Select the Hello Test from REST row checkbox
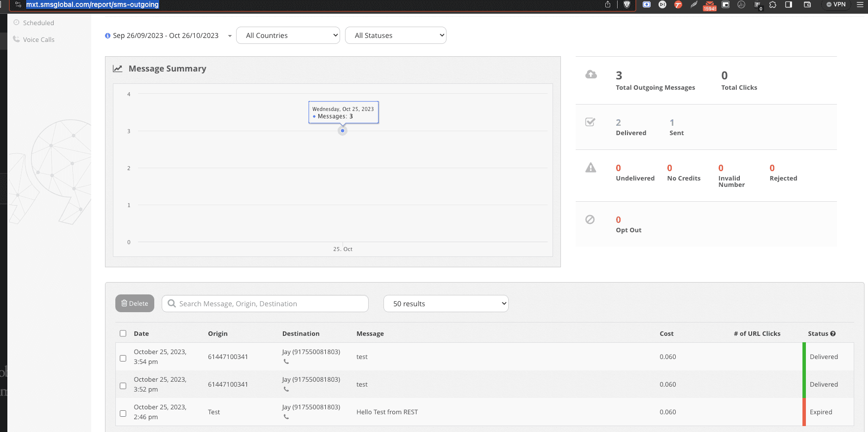868x432 pixels. click(123, 413)
